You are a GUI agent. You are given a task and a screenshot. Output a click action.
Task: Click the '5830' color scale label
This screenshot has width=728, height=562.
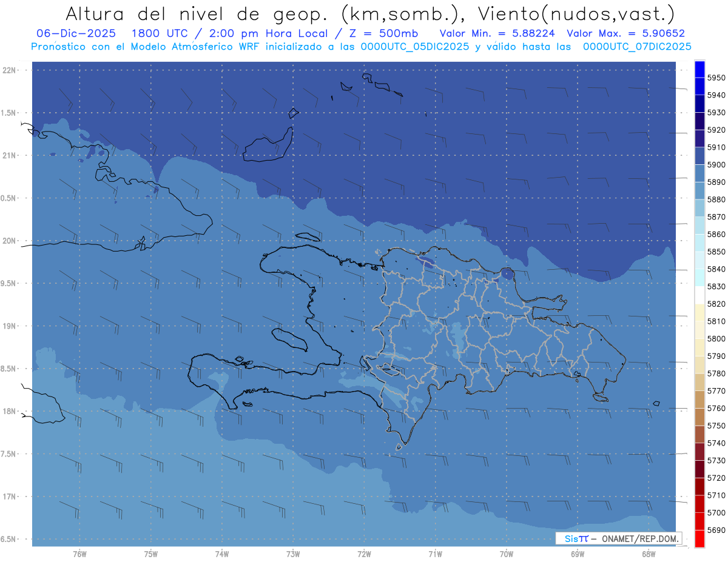(716, 286)
